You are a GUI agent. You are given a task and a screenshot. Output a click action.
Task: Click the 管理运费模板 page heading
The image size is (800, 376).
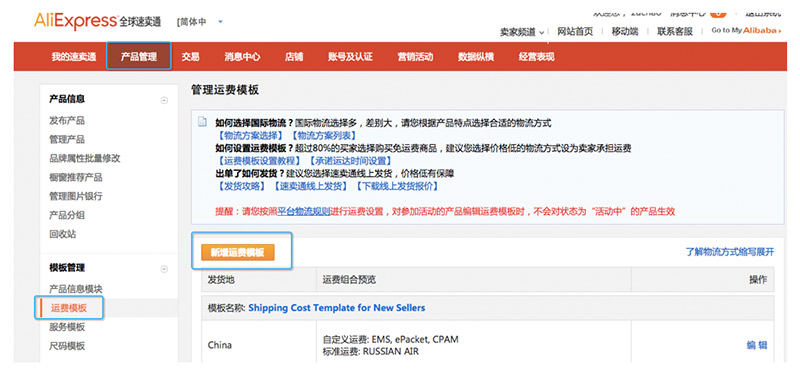pos(225,90)
